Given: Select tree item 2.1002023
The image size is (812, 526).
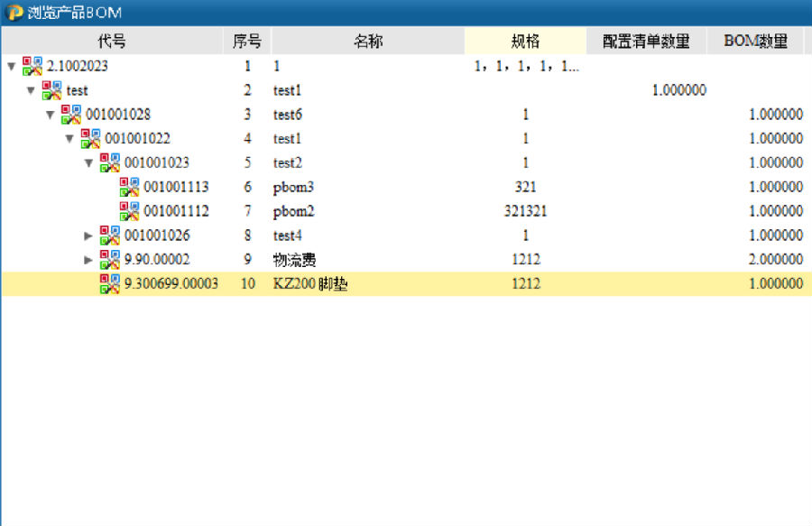Looking at the screenshot, I should 78,66.
